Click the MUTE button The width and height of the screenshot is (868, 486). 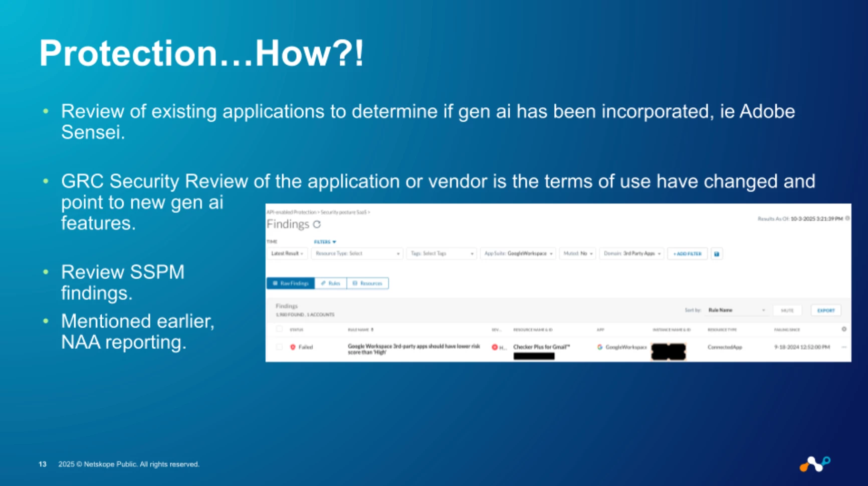click(787, 310)
